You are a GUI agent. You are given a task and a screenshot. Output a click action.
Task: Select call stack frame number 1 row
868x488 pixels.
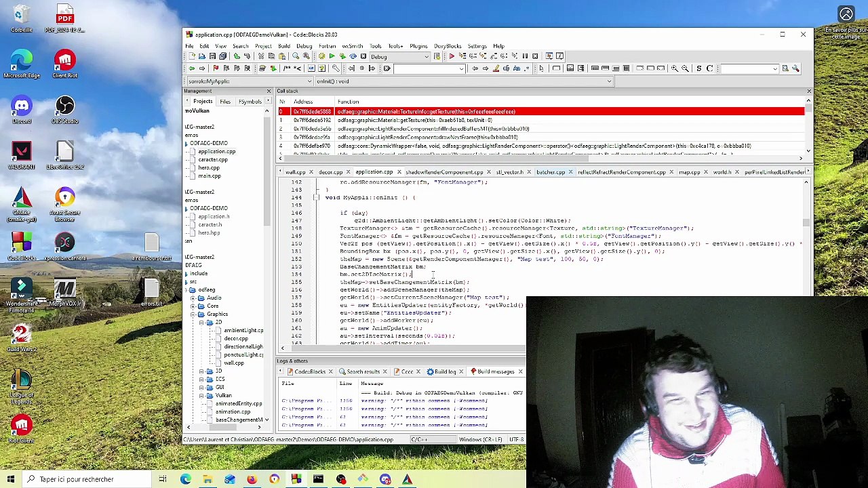pyautogui.click(x=540, y=120)
